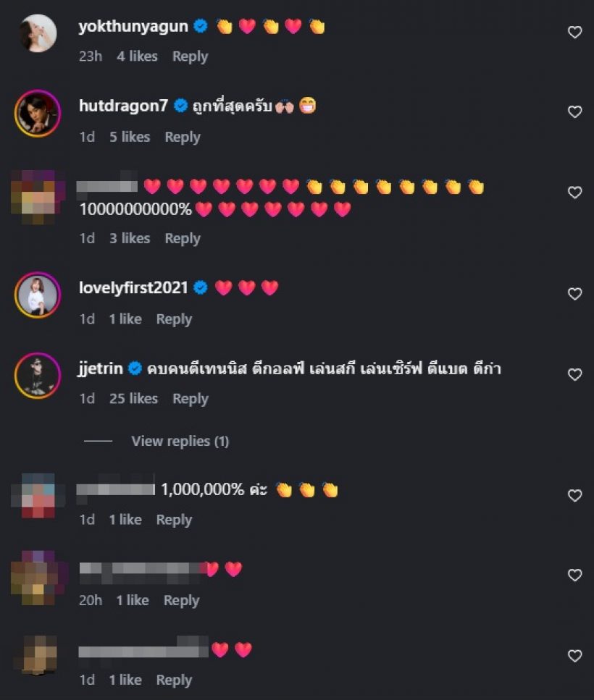Viewport: 594px width, 700px height.
Task: Reply to yokthunyagun's comment
Action: (191, 56)
